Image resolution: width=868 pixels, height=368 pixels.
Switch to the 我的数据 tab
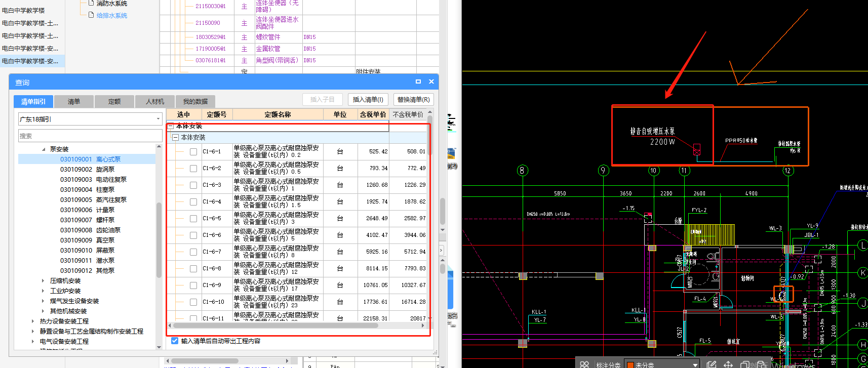point(195,102)
